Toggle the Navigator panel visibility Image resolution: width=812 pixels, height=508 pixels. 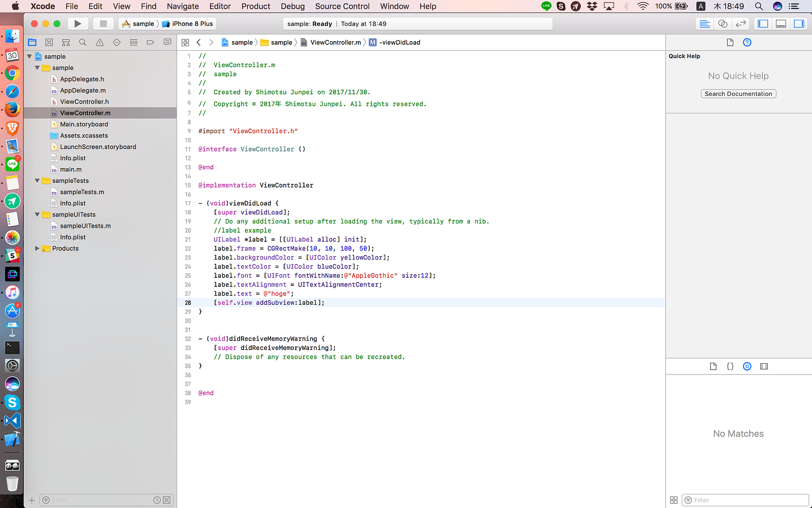click(x=763, y=24)
